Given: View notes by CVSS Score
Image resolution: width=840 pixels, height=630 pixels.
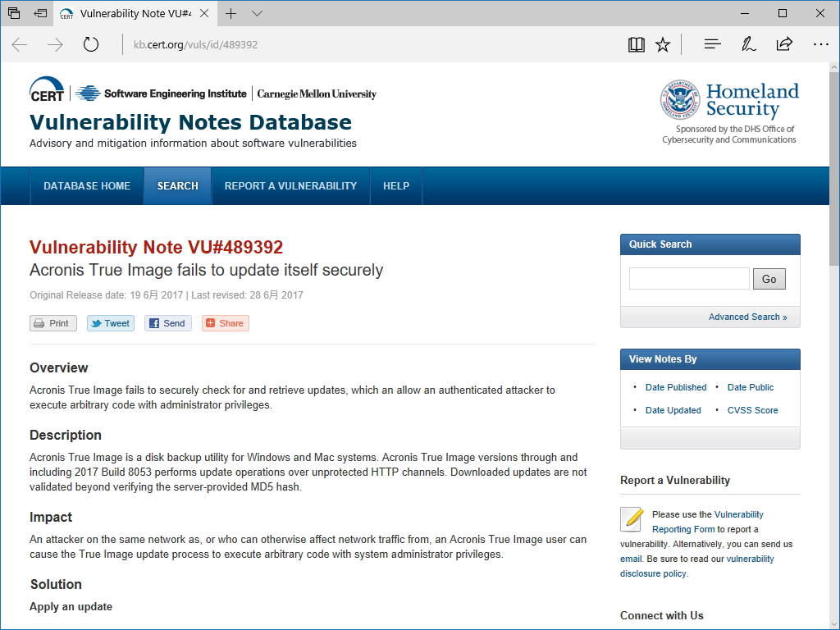Looking at the screenshot, I should click(x=752, y=410).
